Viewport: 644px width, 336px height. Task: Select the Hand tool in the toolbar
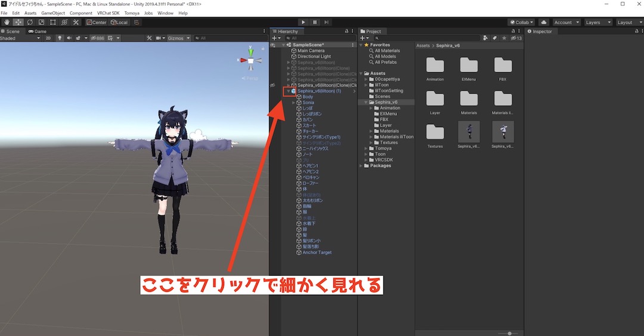coord(7,22)
